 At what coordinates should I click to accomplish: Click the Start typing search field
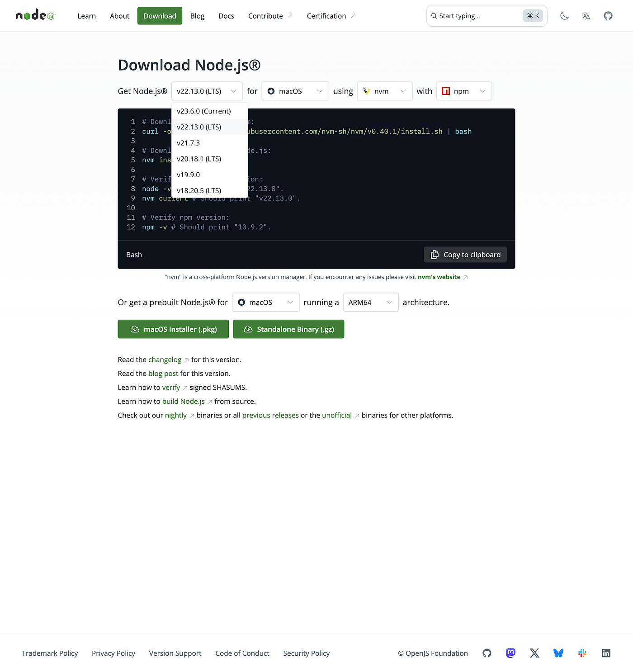pos(475,15)
